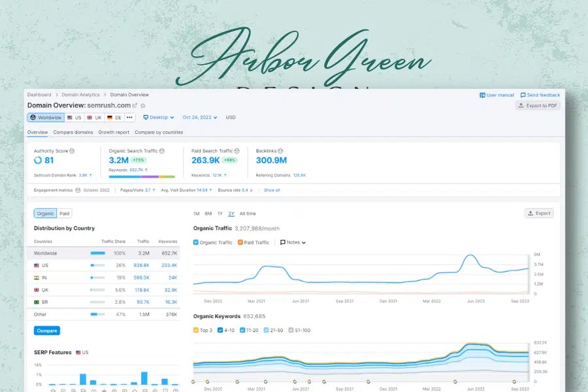Click Show all engagement metrics
Viewport: 588px width, 392px height.
click(272, 190)
